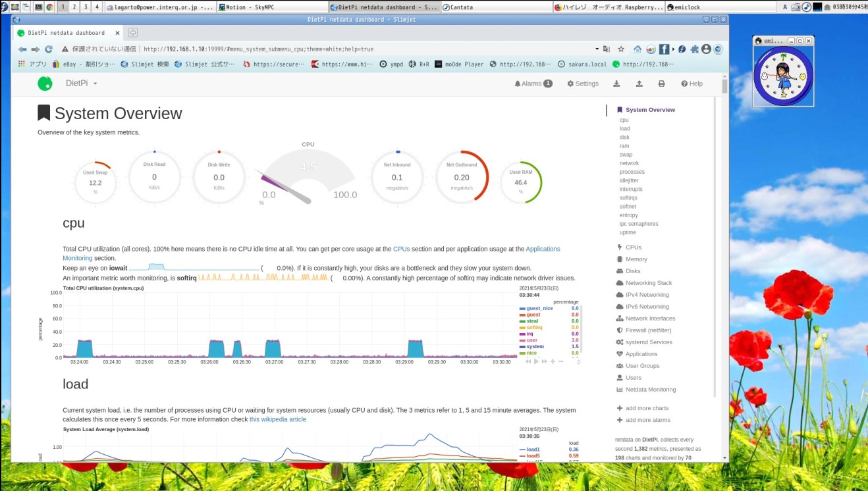Zoom in on the CPU chart with plus control

pyautogui.click(x=552, y=361)
